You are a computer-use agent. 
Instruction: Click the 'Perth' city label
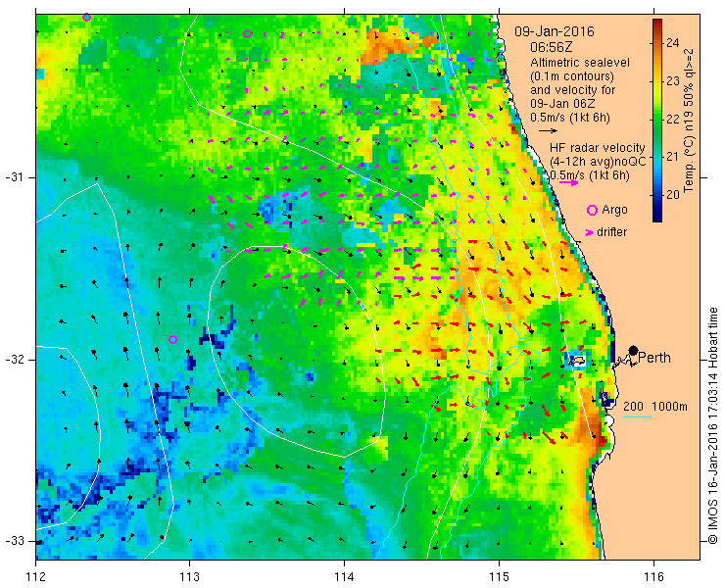[x=654, y=358]
